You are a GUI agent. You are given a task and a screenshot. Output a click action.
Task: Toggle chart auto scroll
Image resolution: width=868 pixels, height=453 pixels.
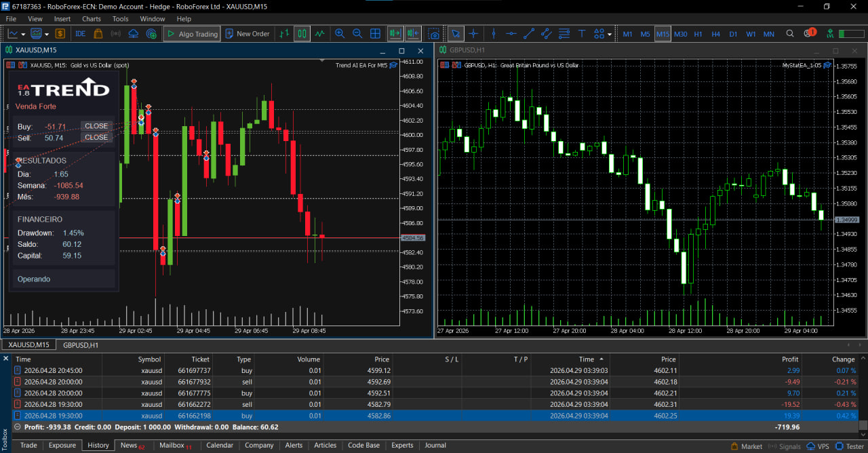click(395, 34)
